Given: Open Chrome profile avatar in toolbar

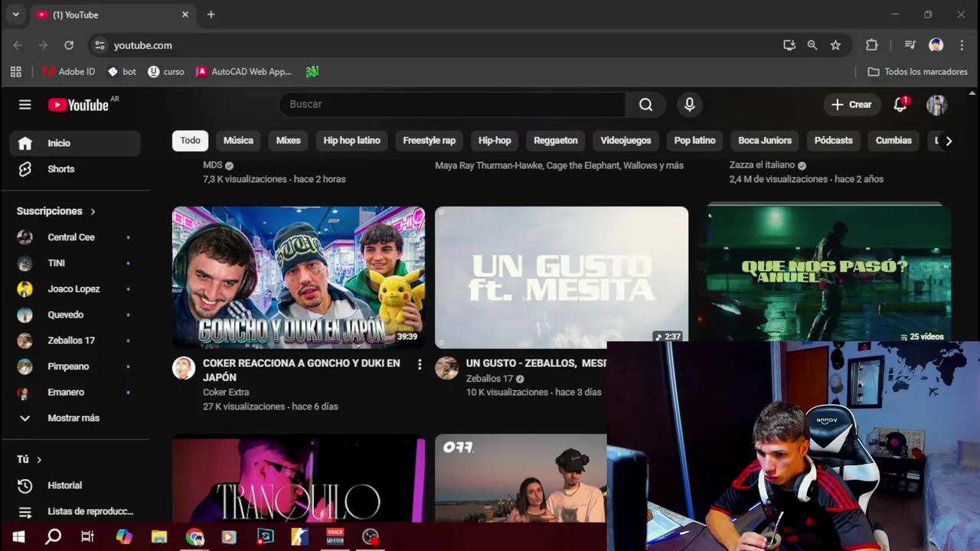Looking at the screenshot, I should [936, 45].
